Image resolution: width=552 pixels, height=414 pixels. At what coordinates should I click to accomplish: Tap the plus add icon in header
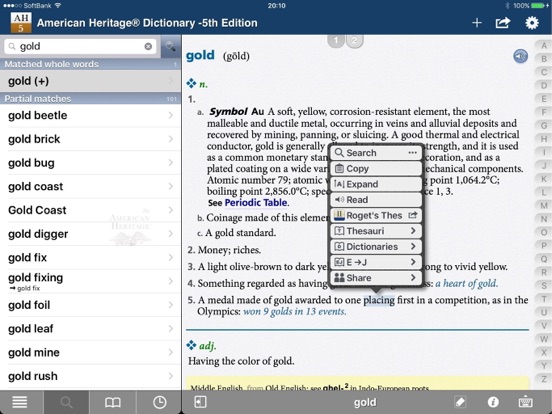tap(477, 23)
